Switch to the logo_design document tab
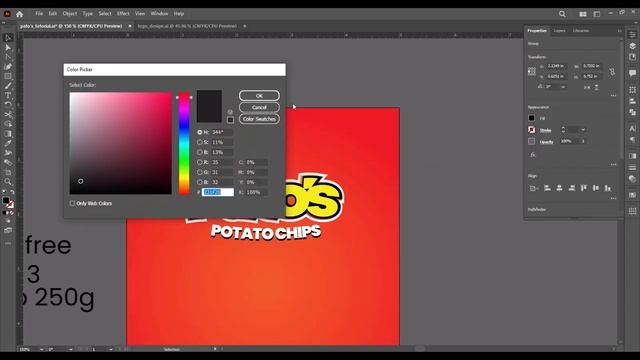 coord(187,26)
